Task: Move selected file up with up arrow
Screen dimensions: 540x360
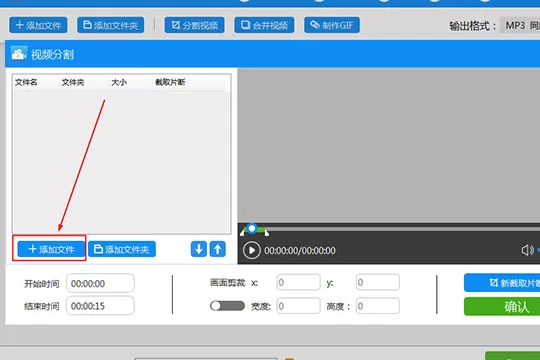Action: [217, 249]
